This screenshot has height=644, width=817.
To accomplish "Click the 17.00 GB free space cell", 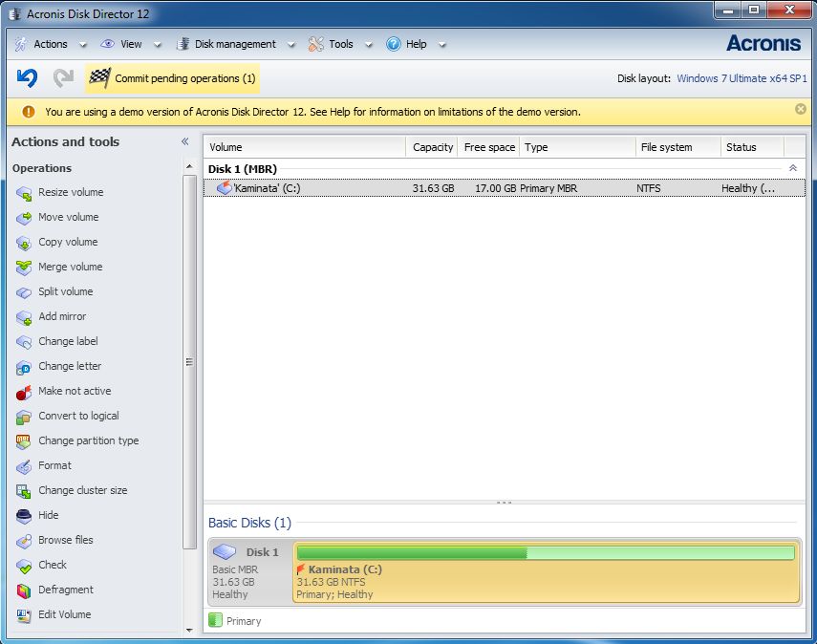I will tap(495, 188).
